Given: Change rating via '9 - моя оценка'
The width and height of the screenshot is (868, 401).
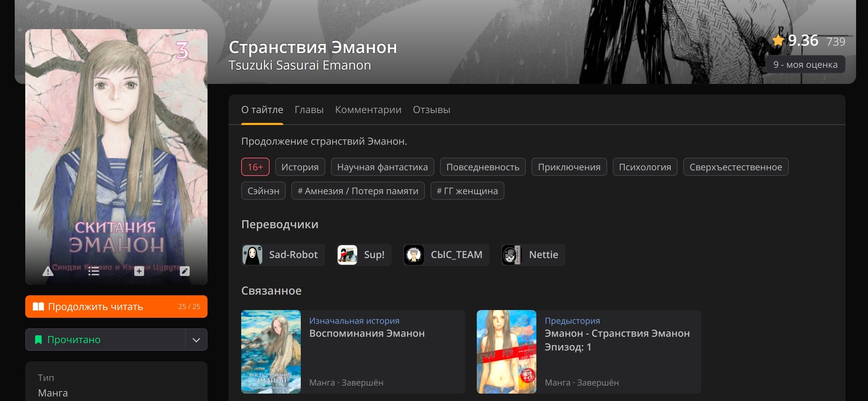Looking at the screenshot, I should click(805, 65).
